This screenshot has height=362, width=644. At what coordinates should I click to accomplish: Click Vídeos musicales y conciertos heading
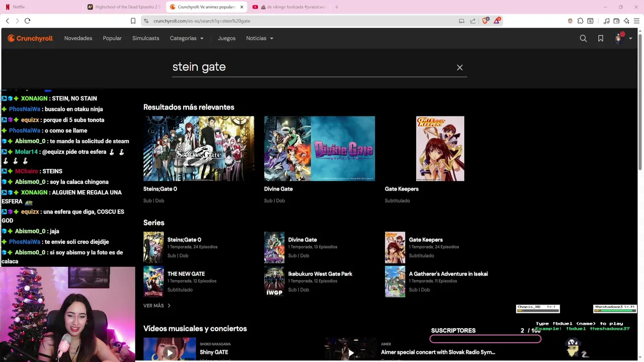pos(195,329)
